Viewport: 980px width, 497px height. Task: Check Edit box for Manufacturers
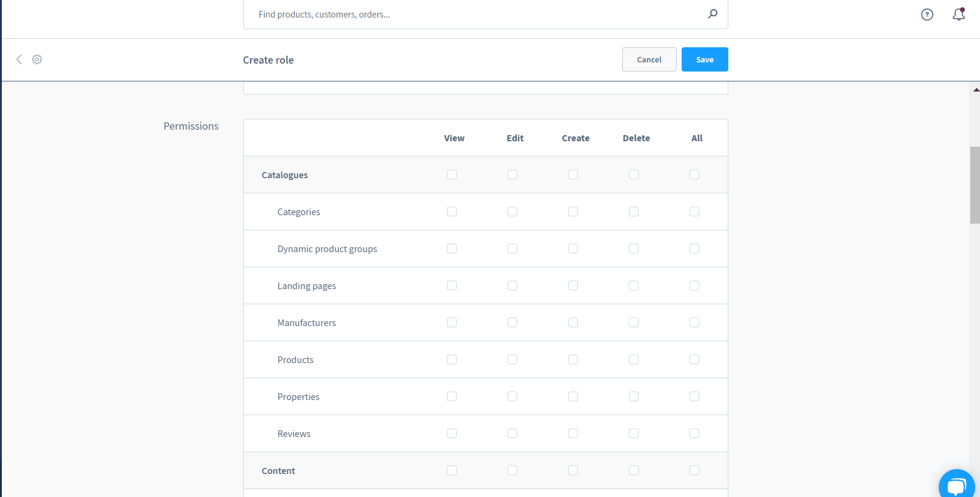click(x=512, y=322)
